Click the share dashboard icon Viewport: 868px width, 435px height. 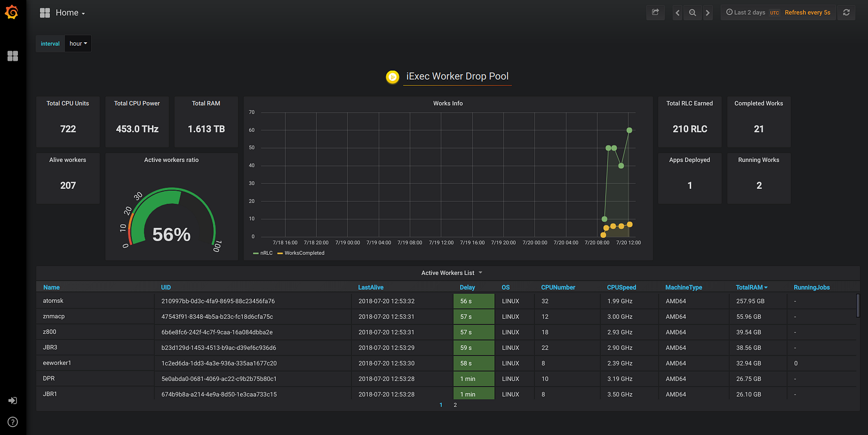pos(655,12)
